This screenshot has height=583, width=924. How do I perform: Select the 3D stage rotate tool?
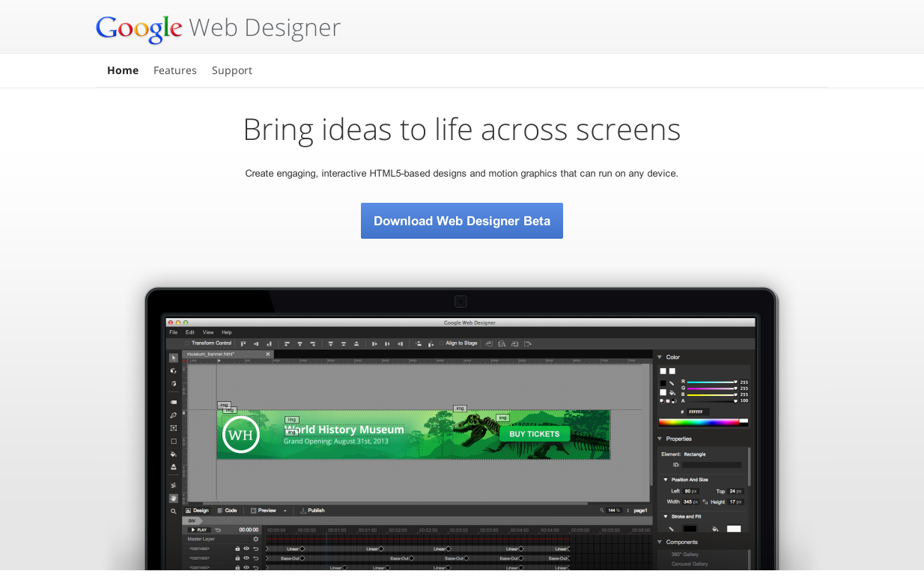point(174,383)
